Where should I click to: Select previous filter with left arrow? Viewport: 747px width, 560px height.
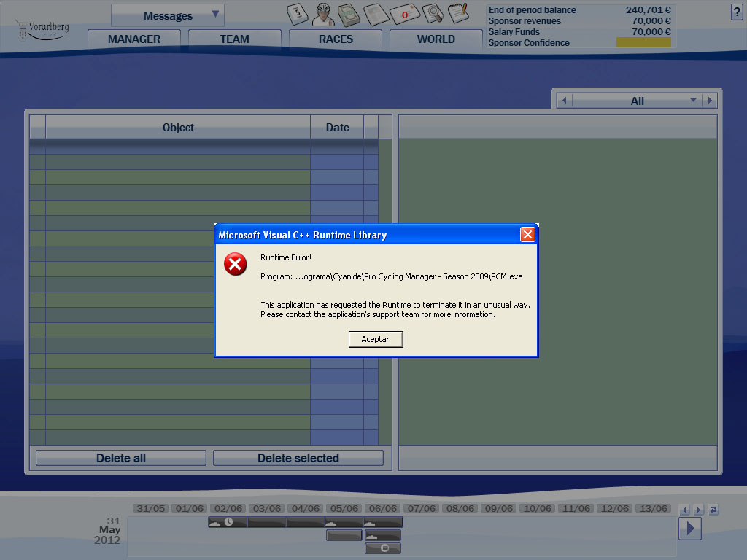563,101
